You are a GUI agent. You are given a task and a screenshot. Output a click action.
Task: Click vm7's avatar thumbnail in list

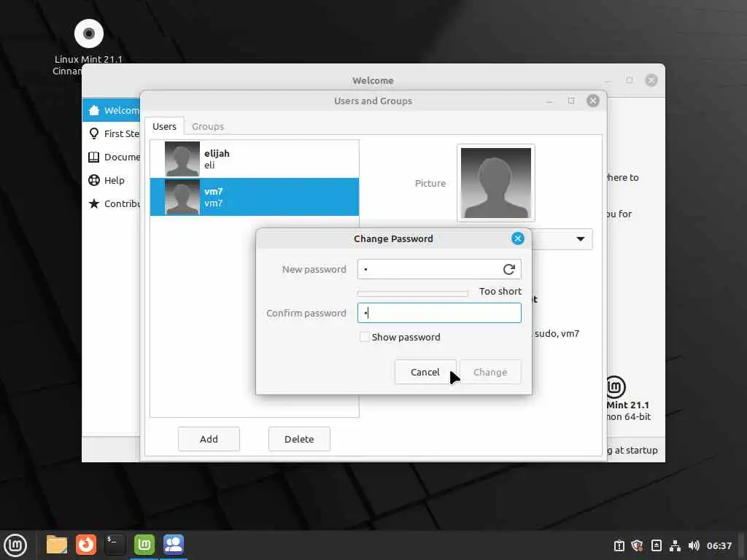pos(182,197)
